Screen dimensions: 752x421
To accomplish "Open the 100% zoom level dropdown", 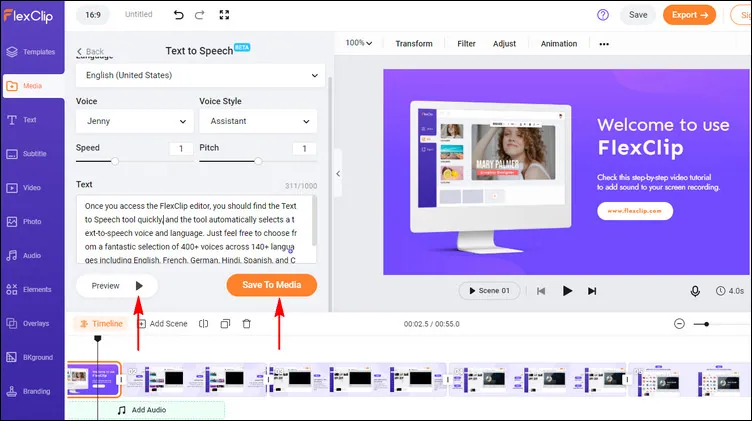I will [359, 43].
